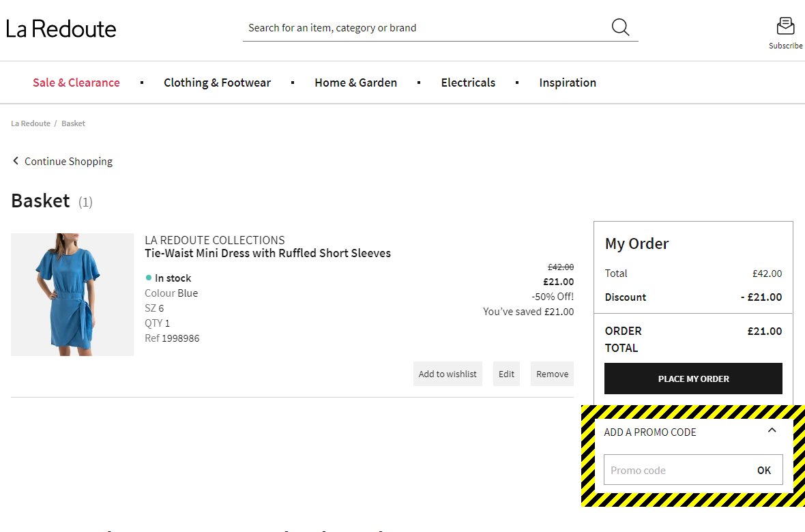Click the SZ 6 size text
805x532 pixels.
[154, 308]
